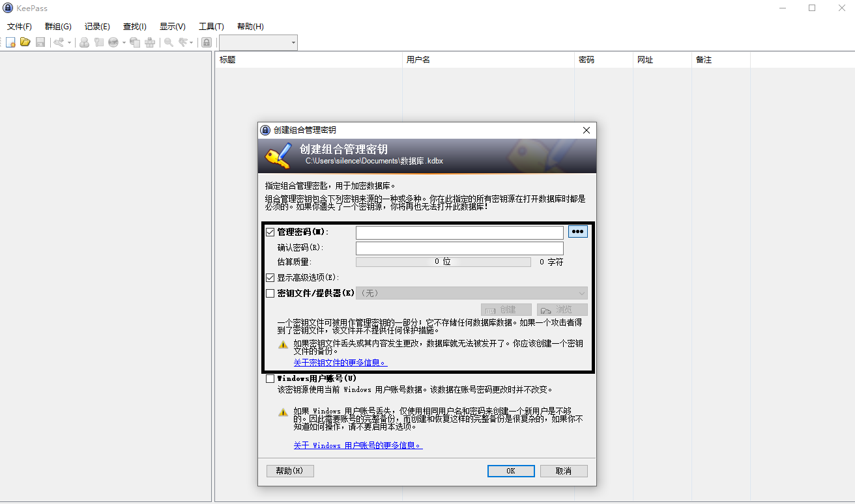Open the 记录(E) menu

tap(97, 27)
